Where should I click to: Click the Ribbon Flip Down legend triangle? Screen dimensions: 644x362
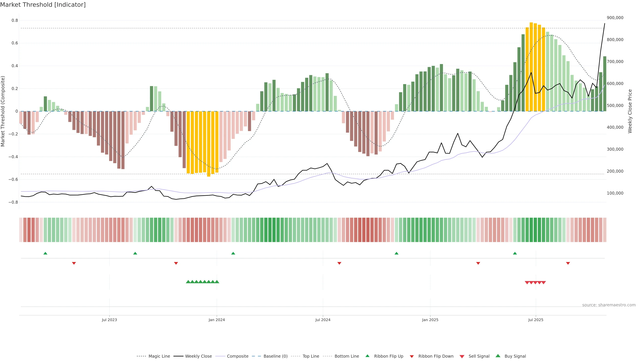click(x=412, y=356)
